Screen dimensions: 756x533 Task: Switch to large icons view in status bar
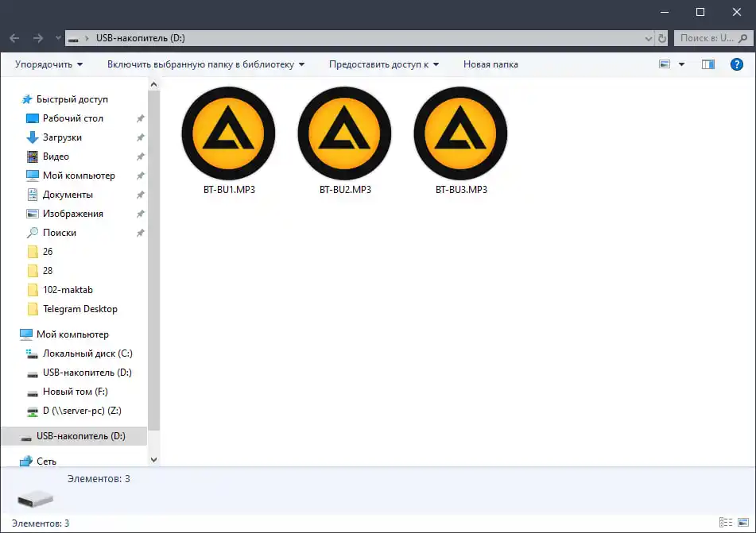(743, 523)
